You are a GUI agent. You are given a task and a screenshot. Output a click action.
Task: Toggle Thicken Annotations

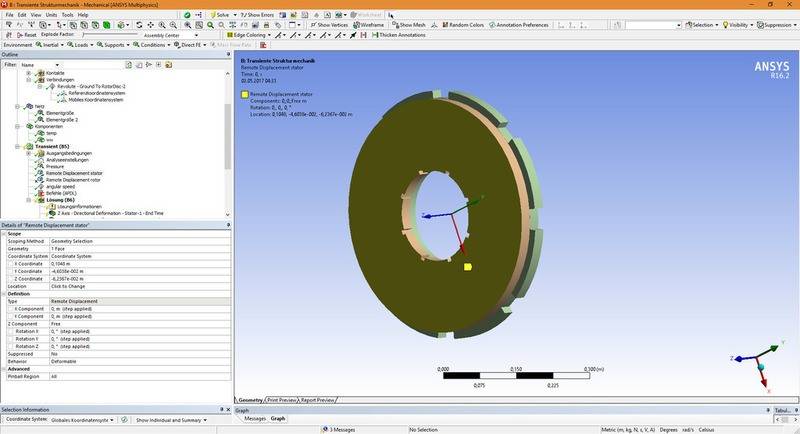click(x=398, y=35)
